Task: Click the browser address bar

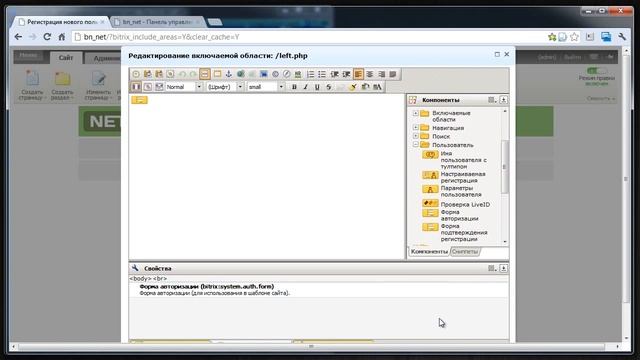Action: pos(310,37)
